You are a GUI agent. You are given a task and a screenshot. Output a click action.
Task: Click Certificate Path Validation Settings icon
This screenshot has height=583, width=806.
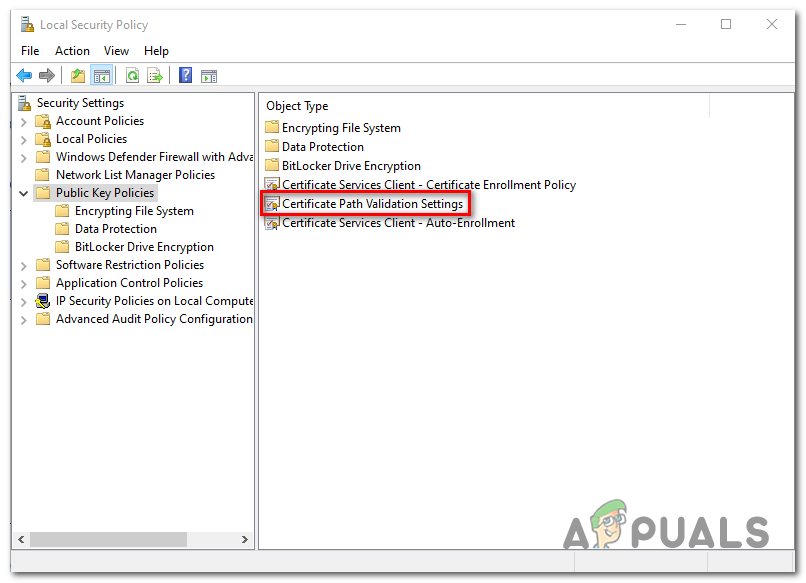coord(272,204)
